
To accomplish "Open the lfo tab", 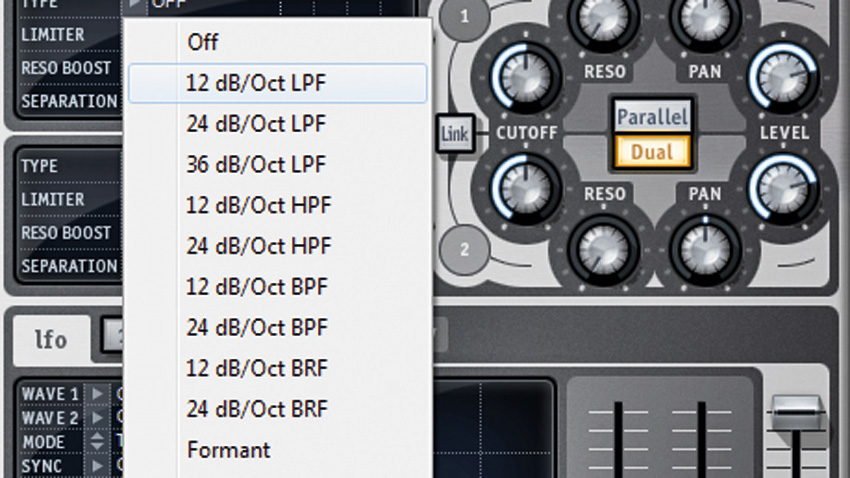I will pos(51,340).
